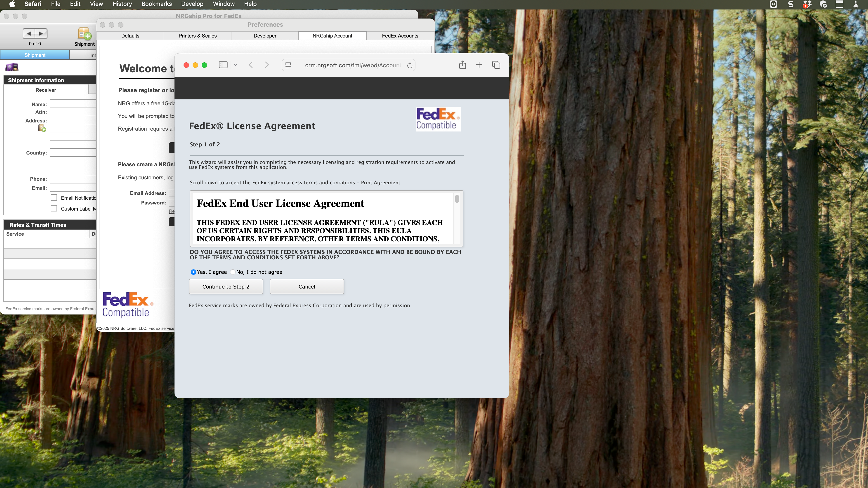Switch to Defaults tab in Preferences
Viewport: 868px width, 488px height.
(130, 36)
